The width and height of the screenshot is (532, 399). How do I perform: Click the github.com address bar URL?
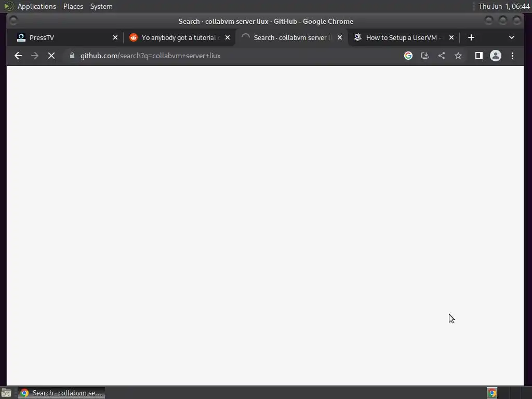[x=150, y=56]
